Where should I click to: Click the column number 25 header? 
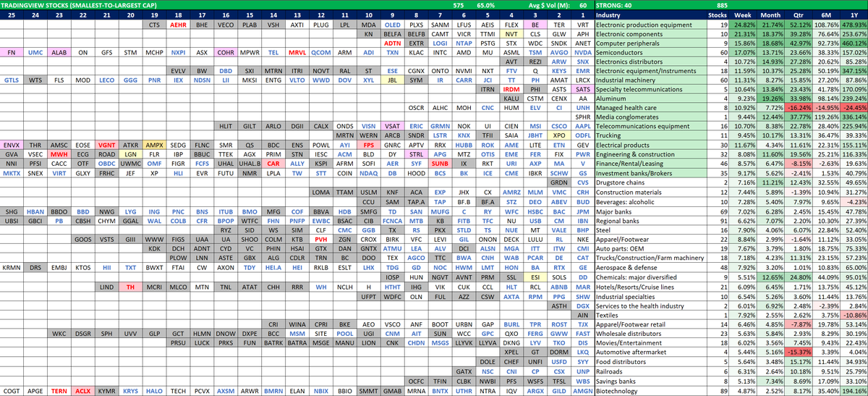pyautogui.click(x=12, y=14)
